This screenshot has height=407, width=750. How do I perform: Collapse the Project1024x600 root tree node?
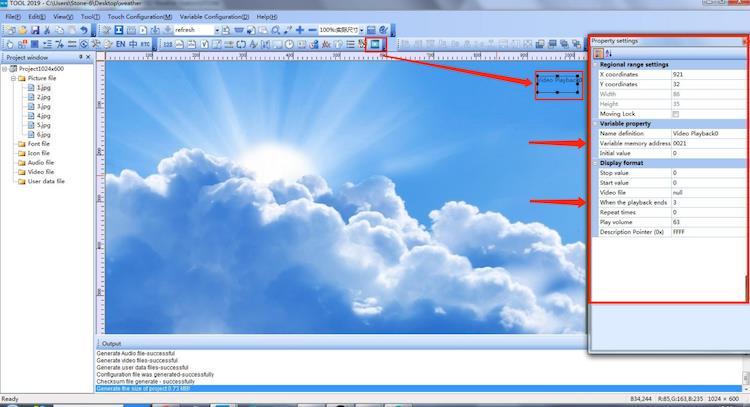pyautogui.click(x=6, y=68)
